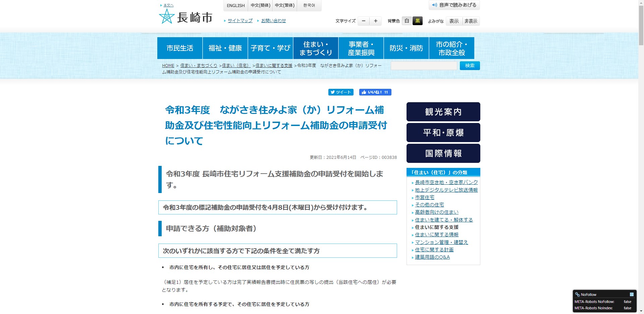Enable よみがな with the 表示 button
The width and height of the screenshot is (644, 314).
pos(454,21)
